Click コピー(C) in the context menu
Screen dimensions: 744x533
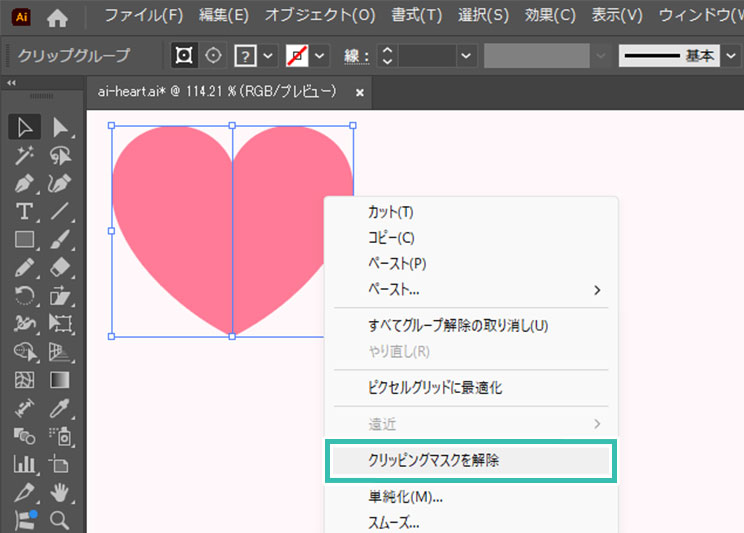point(391,238)
